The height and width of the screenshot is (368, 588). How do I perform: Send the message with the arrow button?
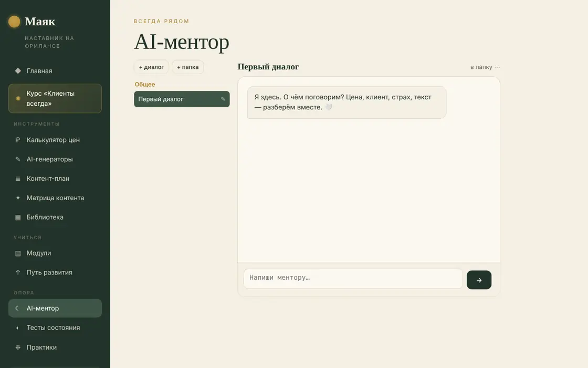pos(479,280)
